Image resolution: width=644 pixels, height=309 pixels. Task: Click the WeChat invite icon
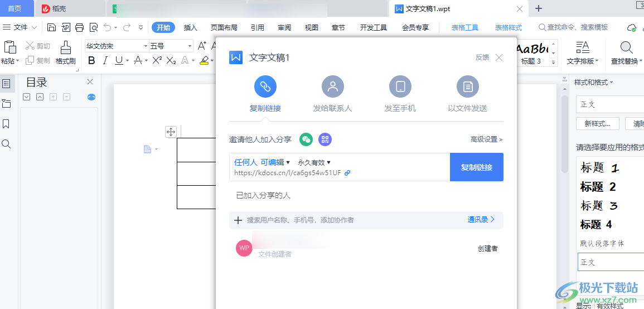pos(306,139)
